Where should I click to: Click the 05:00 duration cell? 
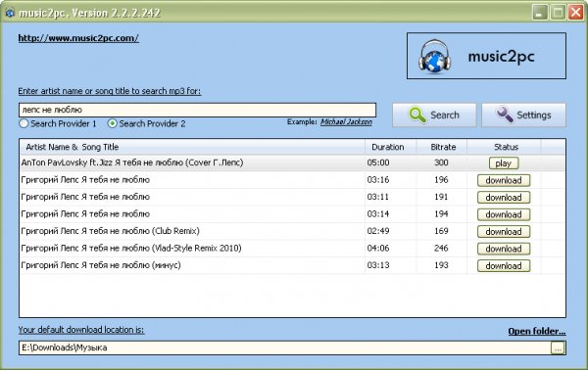pos(378,162)
